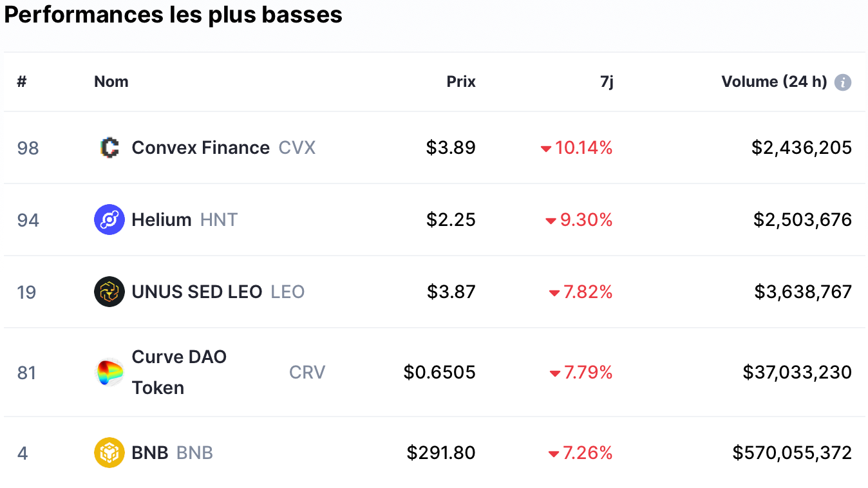Open the Helium name link
This screenshot has height=488, width=868.
pos(162,220)
